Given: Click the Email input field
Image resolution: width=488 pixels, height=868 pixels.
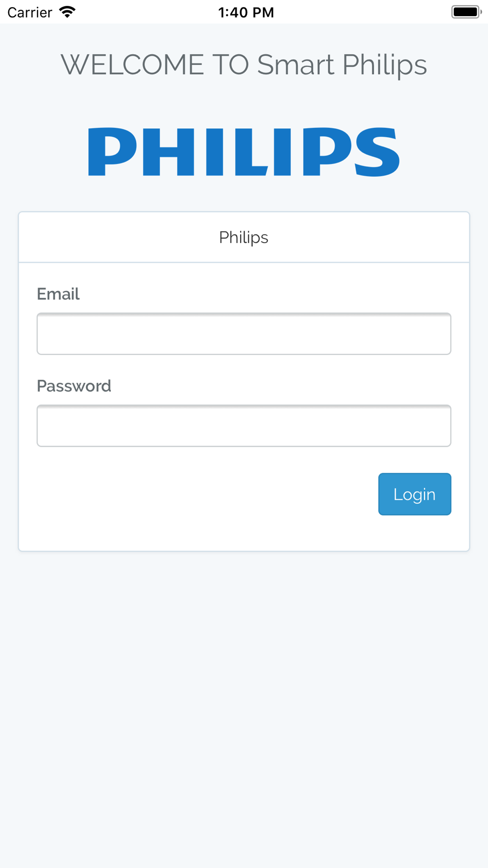Looking at the screenshot, I should (244, 334).
